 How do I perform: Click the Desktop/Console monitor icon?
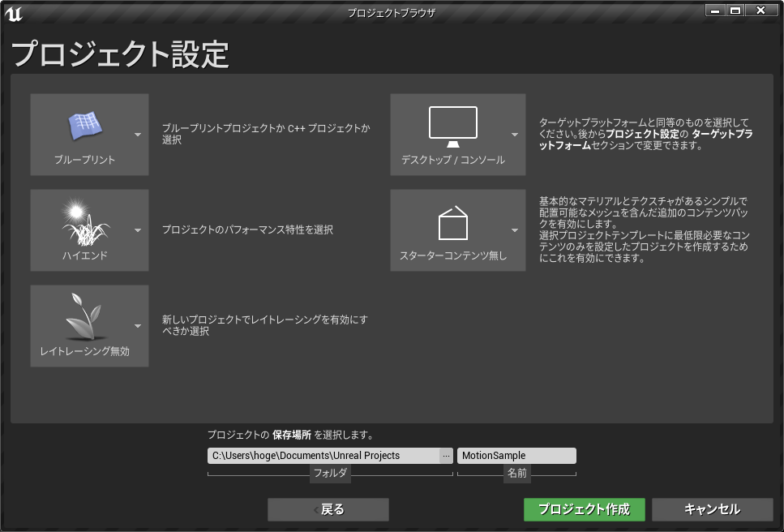[x=453, y=127]
